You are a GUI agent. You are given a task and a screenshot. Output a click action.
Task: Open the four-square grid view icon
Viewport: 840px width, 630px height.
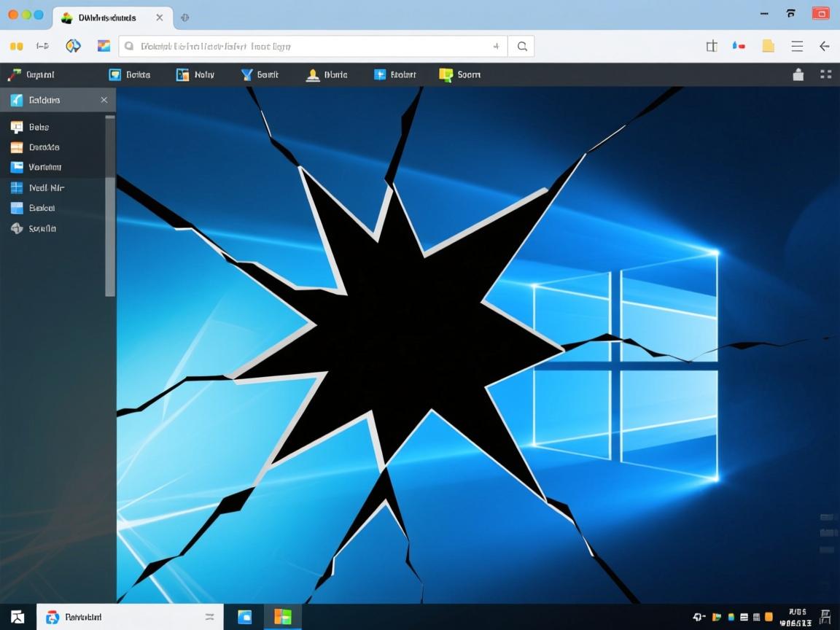(826, 74)
